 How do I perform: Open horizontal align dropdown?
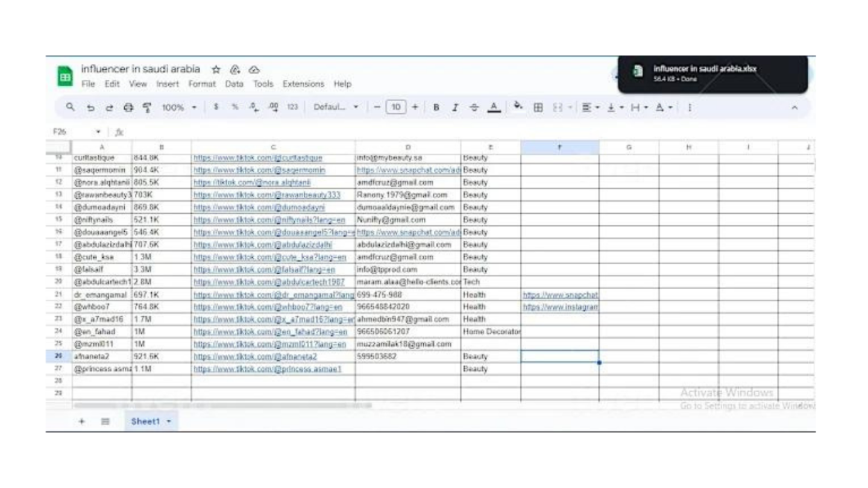click(590, 108)
